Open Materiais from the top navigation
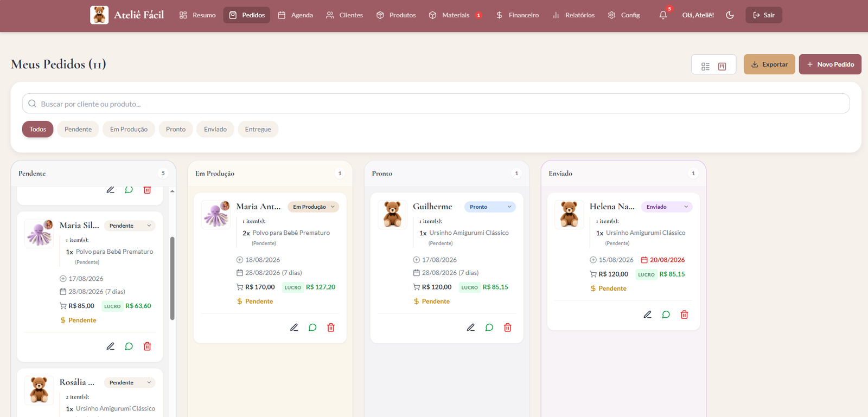 455,15
